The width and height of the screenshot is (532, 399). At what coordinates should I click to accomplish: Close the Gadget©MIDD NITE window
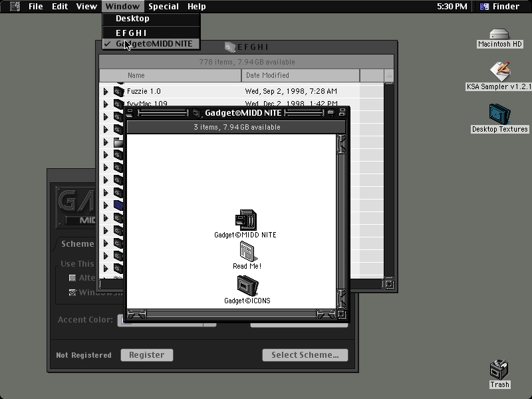(130, 112)
